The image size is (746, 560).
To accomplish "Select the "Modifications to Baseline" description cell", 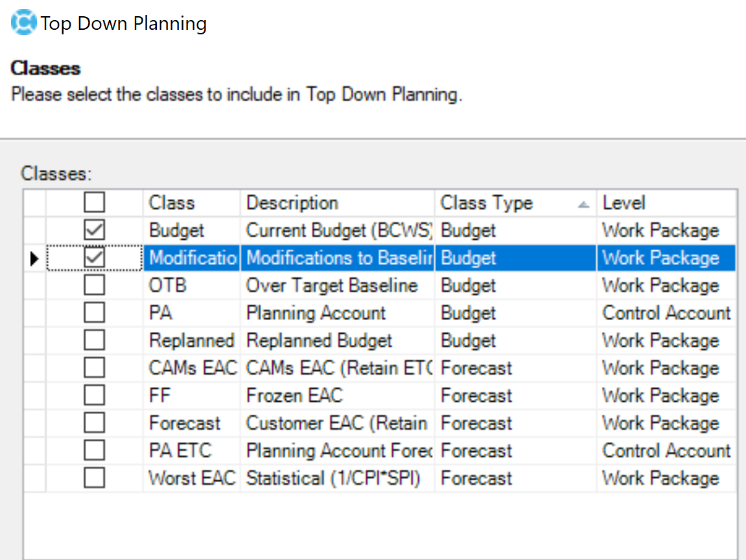I will (x=337, y=258).
